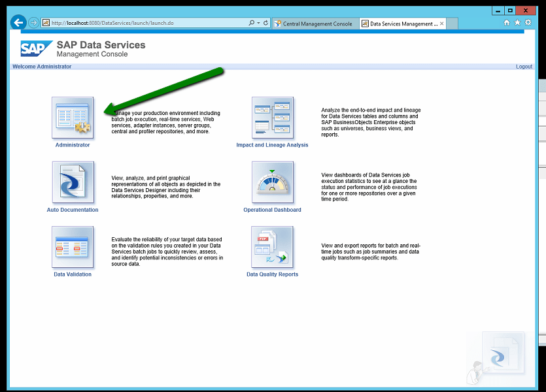Expand the address bar search dropdown arrow
Image resolution: width=546 pixels, height=392 pixels.
pos(258,23)
